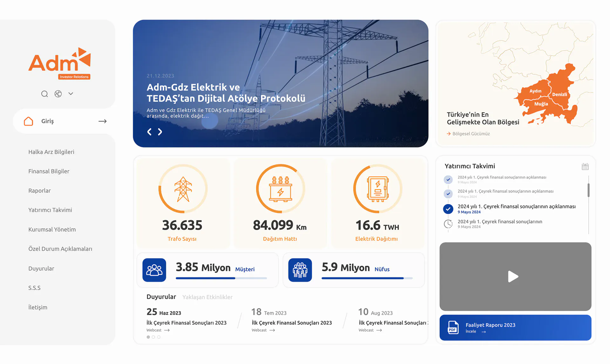Click İncele on Faaliyet Raporu 2023
610x364 pixels.
click(476, 332)
